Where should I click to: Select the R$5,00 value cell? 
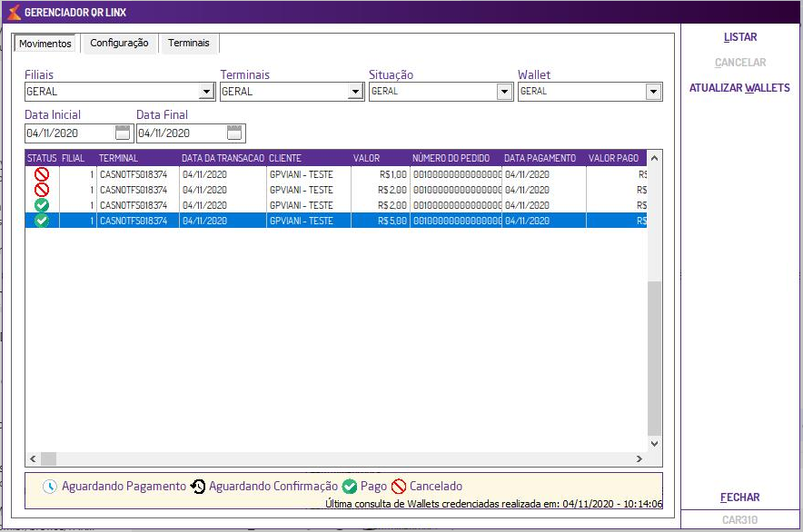click(381, 221)
